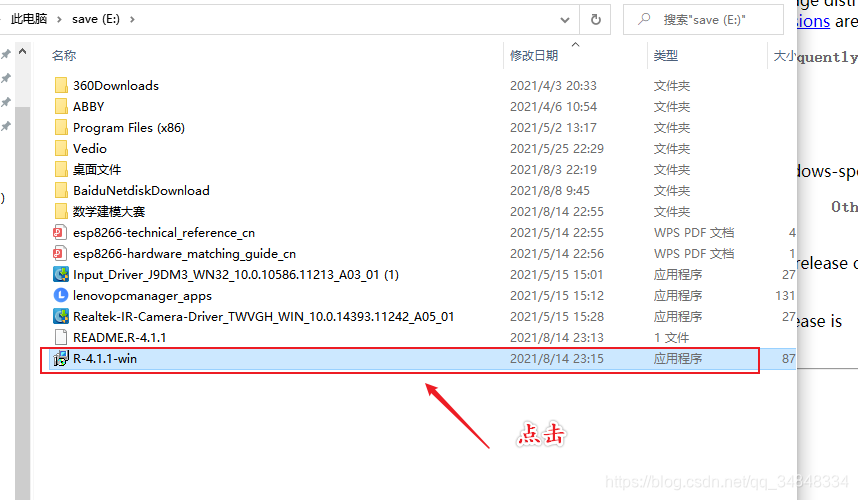858x500 pixels.
Task: Open the 360Downloads folder icon
Action: 61,85
